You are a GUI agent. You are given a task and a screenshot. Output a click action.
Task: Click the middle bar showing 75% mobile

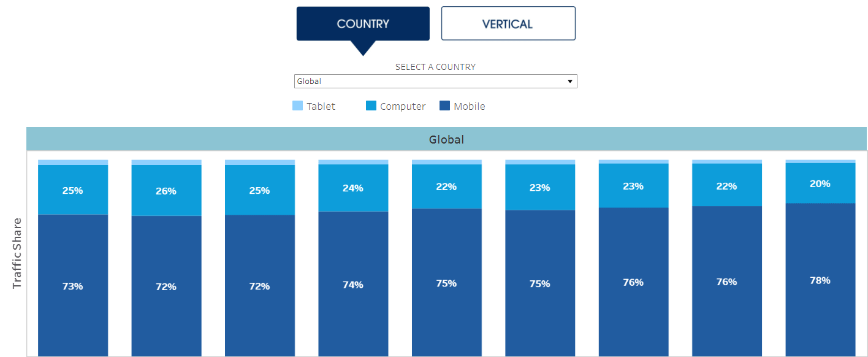point(446,284)
